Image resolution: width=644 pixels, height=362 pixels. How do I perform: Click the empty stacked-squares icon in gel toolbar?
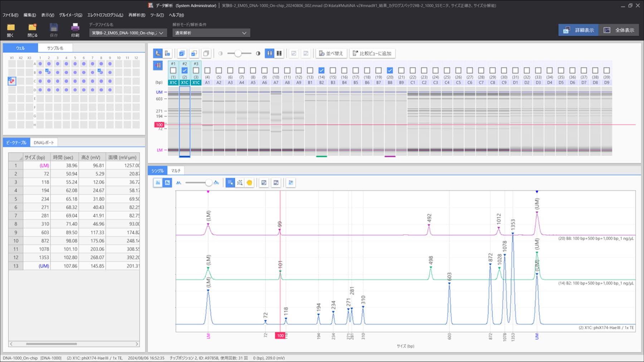click(206, 53)
